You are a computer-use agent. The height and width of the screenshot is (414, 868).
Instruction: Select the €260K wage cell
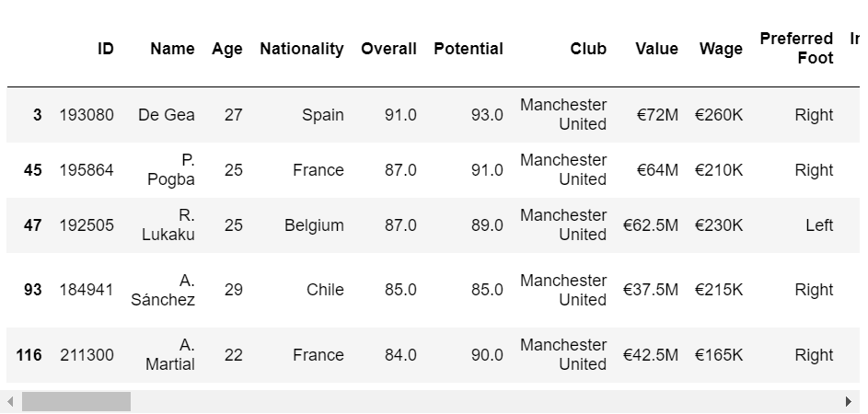tap(719, 115)
